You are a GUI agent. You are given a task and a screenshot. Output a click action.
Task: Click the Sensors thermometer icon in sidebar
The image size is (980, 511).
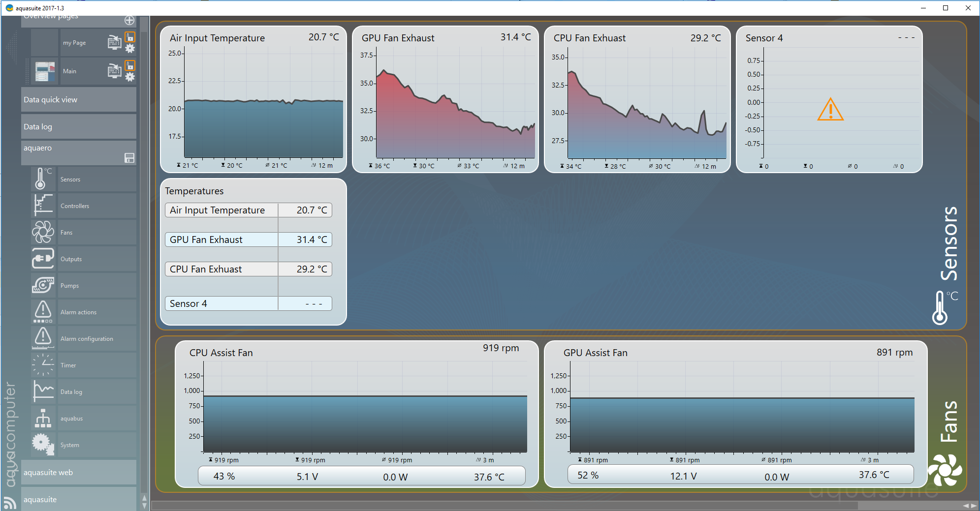coord(43,179)
